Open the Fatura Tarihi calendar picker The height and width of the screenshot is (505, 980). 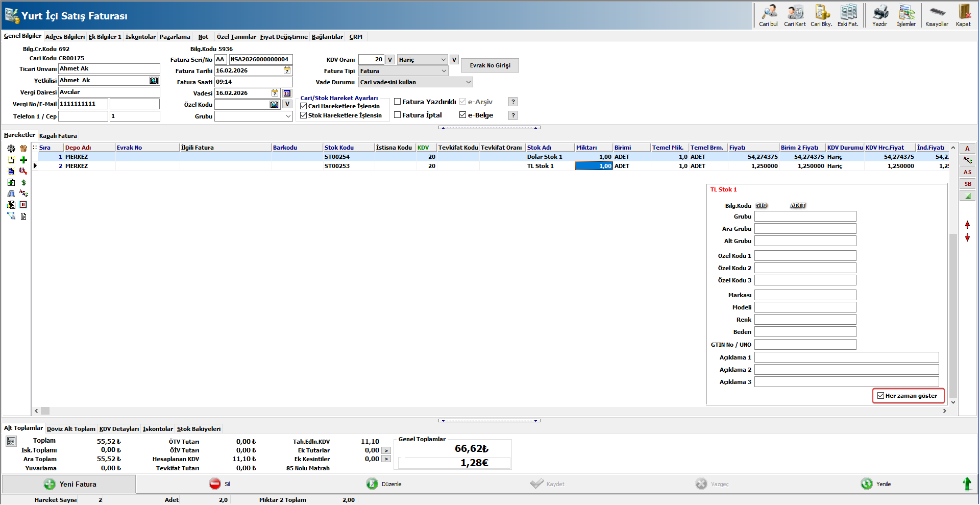(287, 71)
